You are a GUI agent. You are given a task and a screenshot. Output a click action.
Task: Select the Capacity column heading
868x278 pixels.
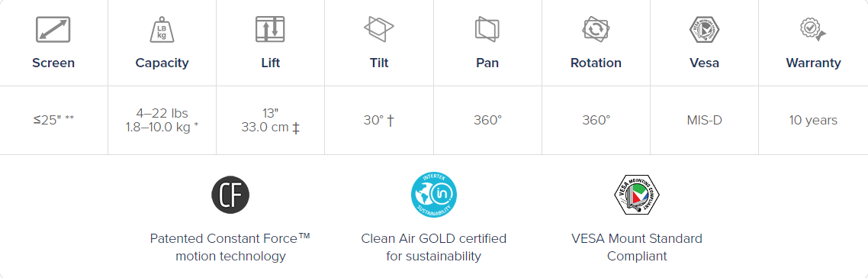click(162, 63)
